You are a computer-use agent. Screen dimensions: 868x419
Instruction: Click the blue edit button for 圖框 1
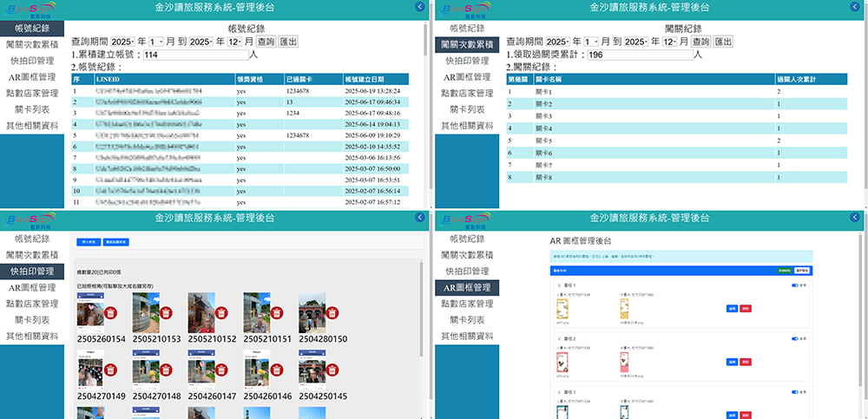click(732, 309)
